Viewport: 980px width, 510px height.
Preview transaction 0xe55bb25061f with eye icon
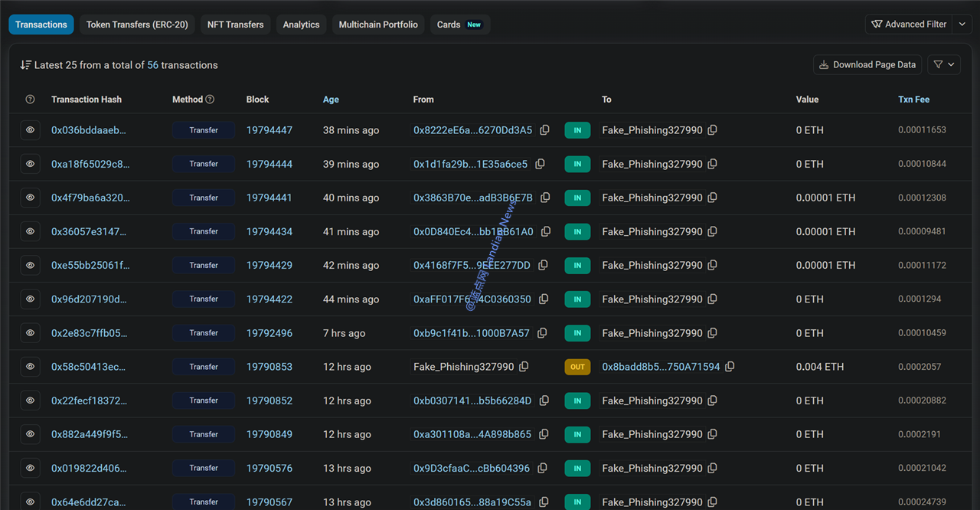tap(30, 265)
